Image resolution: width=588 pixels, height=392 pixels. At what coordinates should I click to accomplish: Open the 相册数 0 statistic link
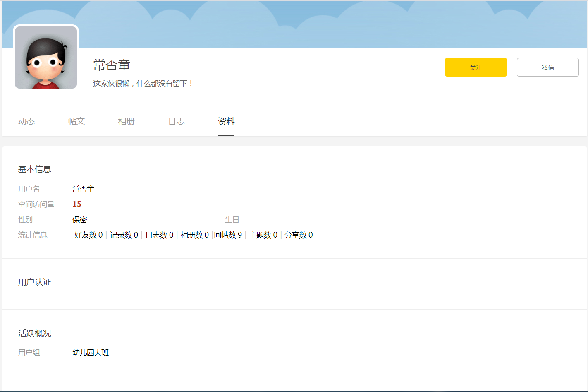[195, 235]
